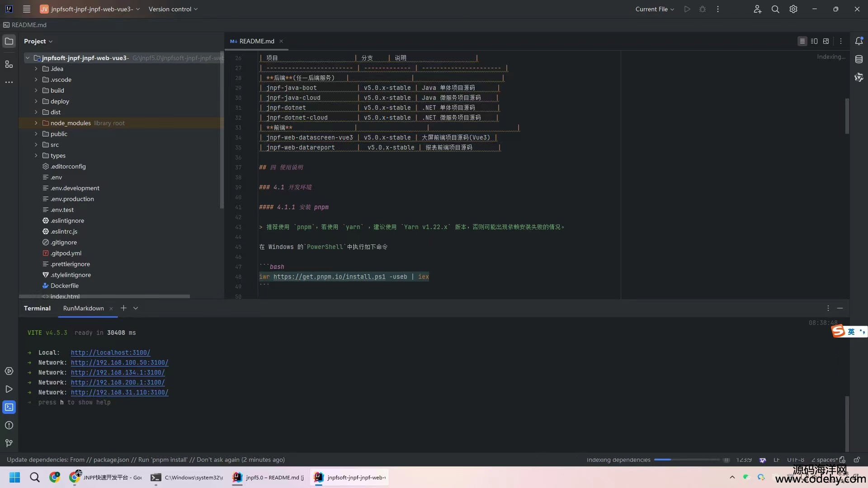The image size is (868, 488).
Task: Open the http://192.168.134.1:3100/ network link
Action: click(x=118, y=372)
